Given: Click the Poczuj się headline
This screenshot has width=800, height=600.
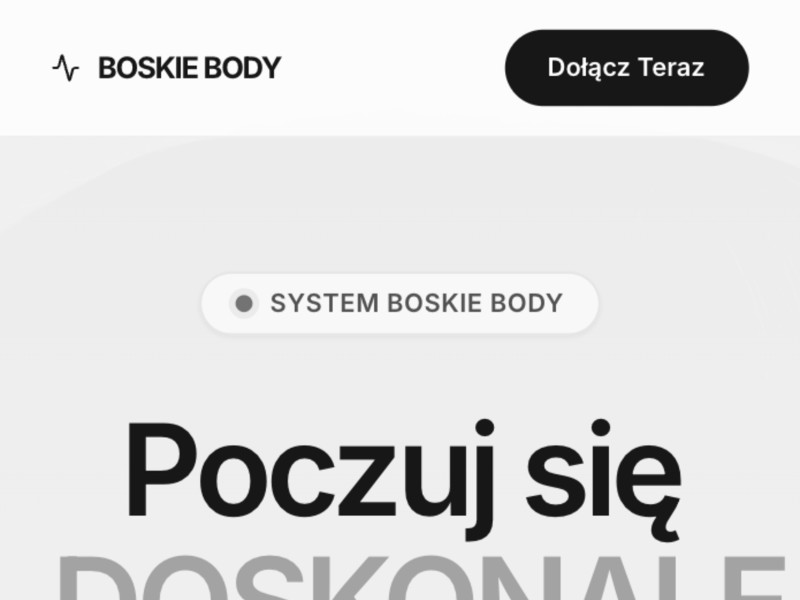Looking at the screenshot, I should pyautogui.click(x=403, y=477).
